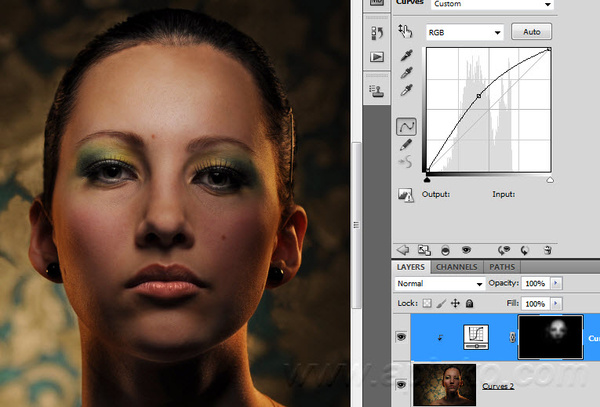The image size is (600, 407).
Task: Open the Curves preset Custom dropdown
Action: tap(492, 4)
